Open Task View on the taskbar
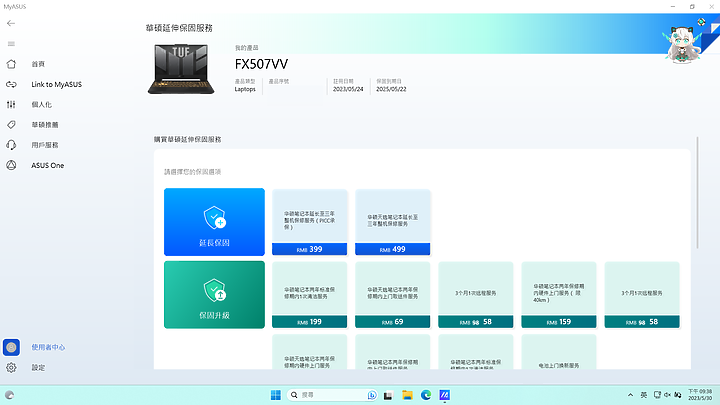Image resolution: width=720 pixels, height=405 pixels. (388, 395)
